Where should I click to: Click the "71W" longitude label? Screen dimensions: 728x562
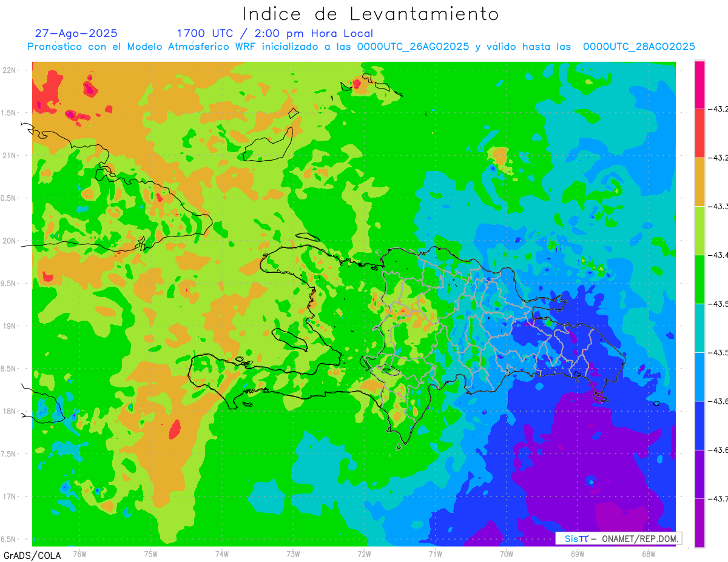click(x=435, y=554)
